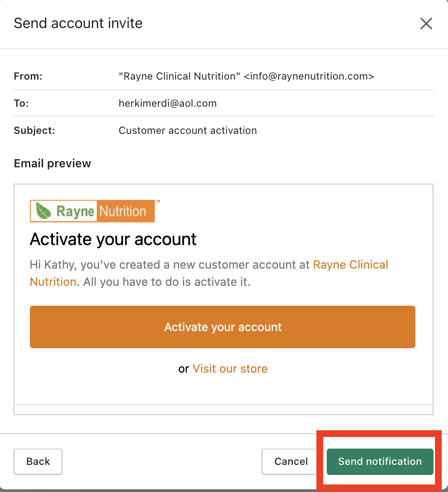
Task: Go back with the Back button
Action: (x=38, y=461)
